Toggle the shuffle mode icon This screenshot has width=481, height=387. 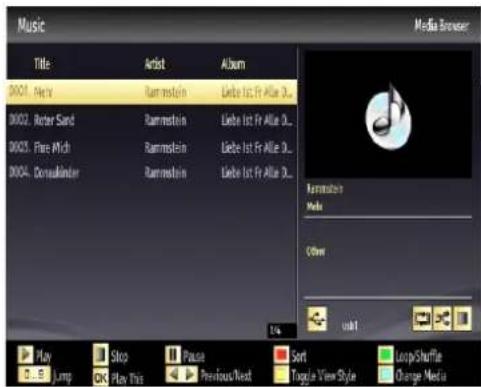(x=442, y=319)
